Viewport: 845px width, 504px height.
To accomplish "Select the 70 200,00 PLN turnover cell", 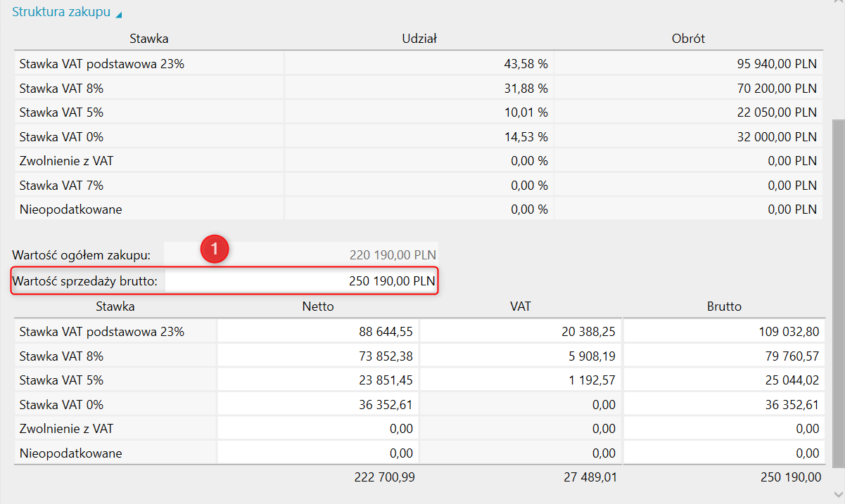I will coord(688,89).
